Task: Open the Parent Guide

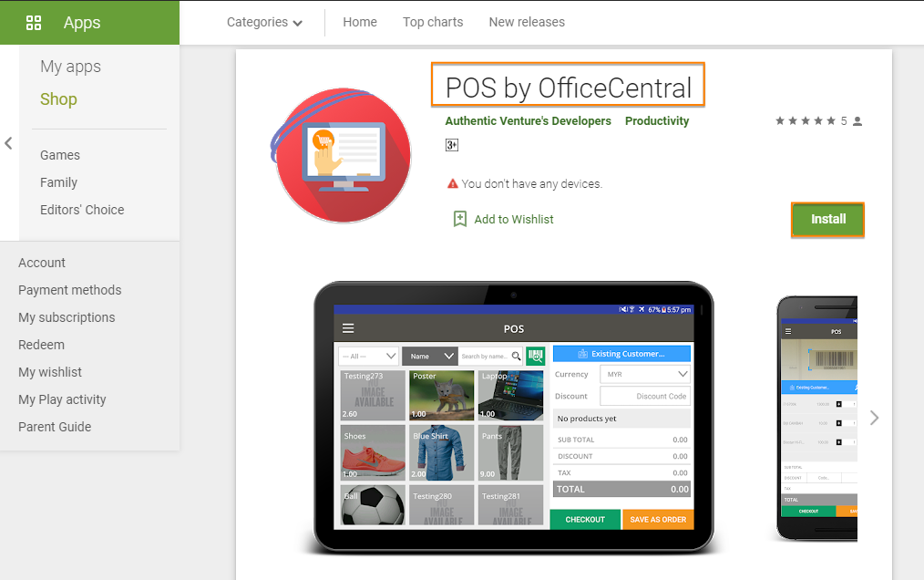Action: tap(54, 427)
